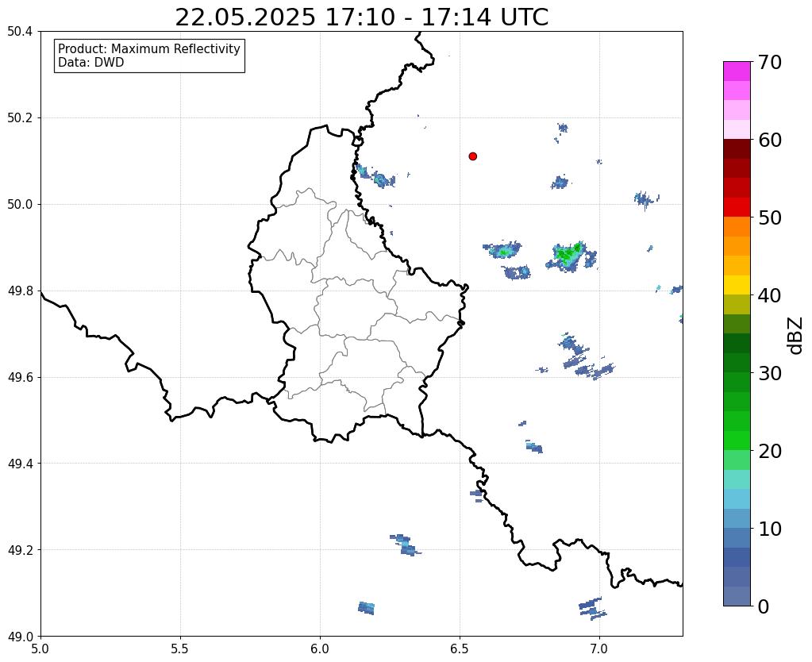The width and height of the screenshot is (812, 662).
Task: Click colorbar tick label 70
Action: (770, 62)
